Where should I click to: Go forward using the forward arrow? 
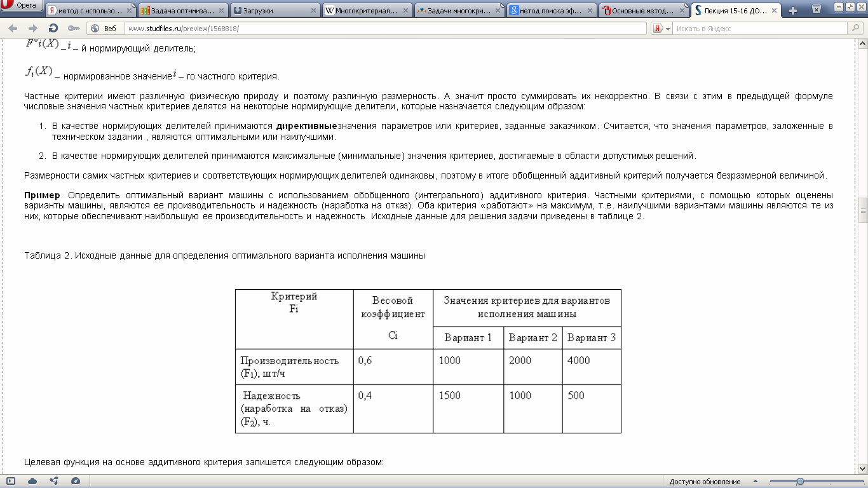coord(33,29)
